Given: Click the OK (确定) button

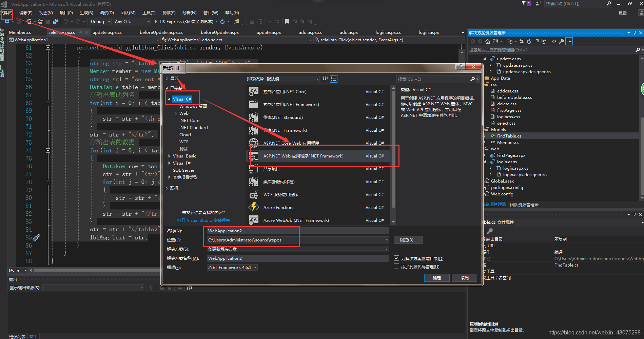Looking at the screenshot, I should click(x=437, y=278).
